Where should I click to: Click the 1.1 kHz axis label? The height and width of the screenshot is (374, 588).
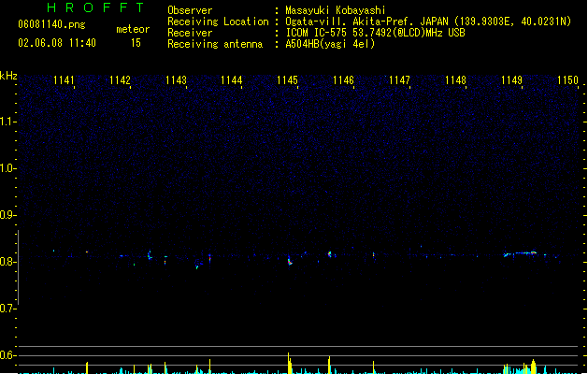point(7,122)
